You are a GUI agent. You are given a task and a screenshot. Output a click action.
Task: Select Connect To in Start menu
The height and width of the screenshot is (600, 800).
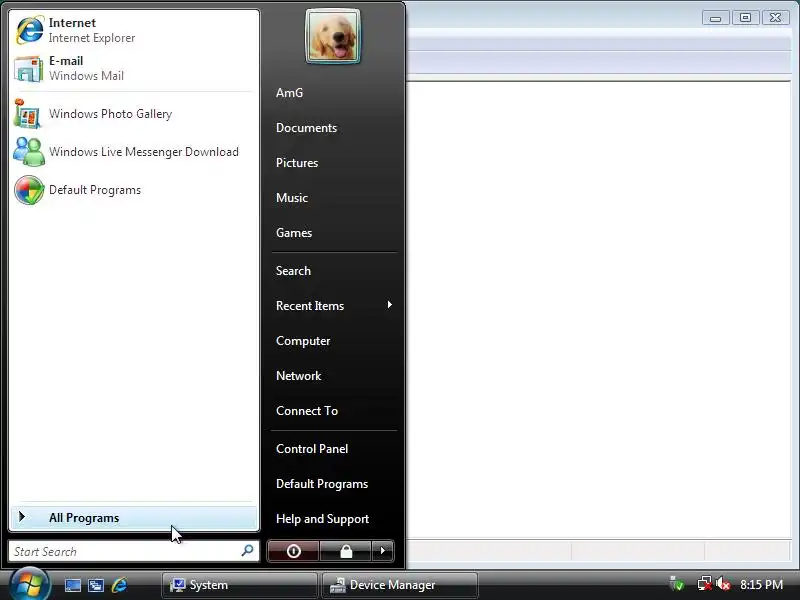click(x=307, y=411)
